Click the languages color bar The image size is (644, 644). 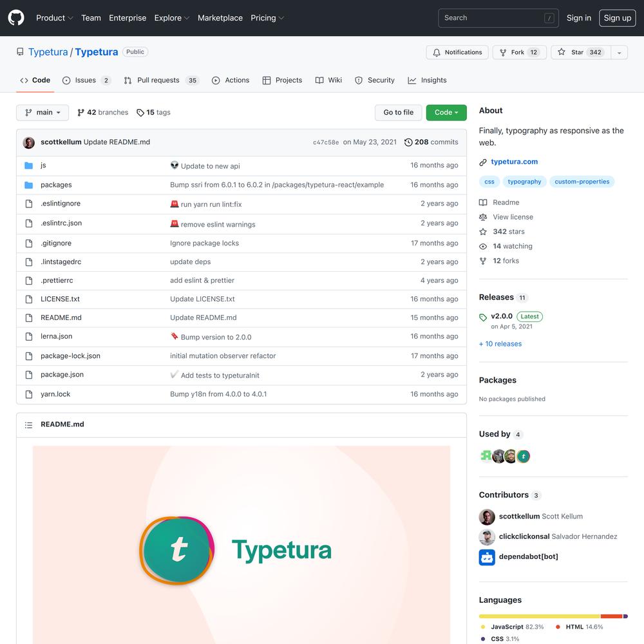553,616
